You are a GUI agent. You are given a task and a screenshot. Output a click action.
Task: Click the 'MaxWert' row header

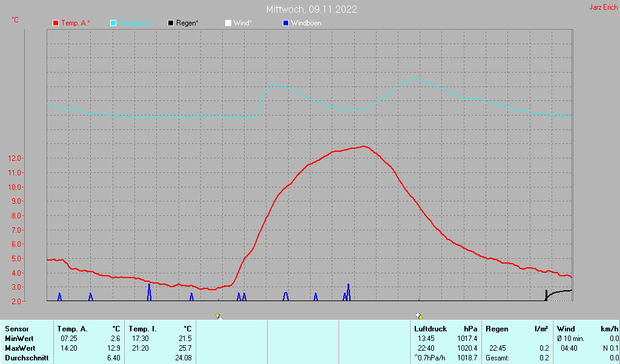click(20, 349)
